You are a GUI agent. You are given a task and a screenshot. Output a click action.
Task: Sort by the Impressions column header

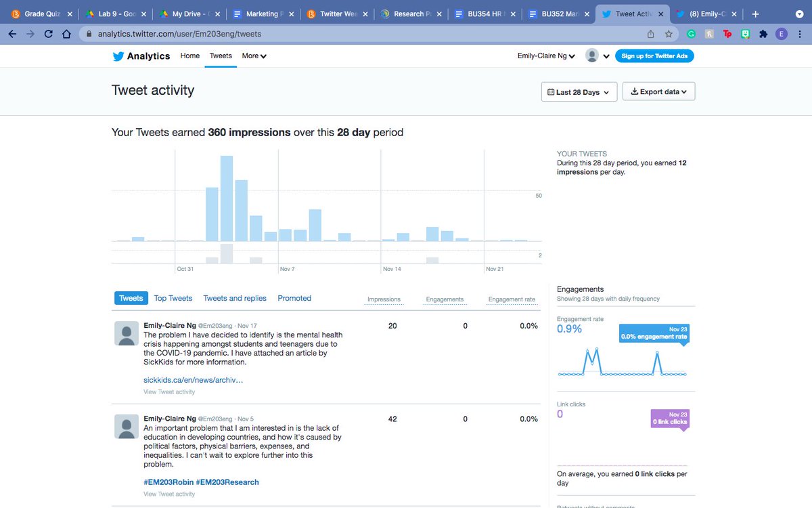pyautogui.click(x=384, y=299)
